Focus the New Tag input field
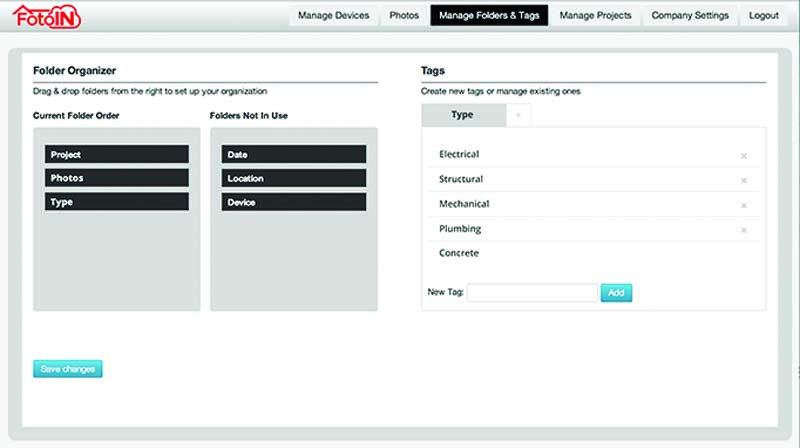Image resolution: width=800 pixels, height=448 pixels. click(x=532, y=293)
